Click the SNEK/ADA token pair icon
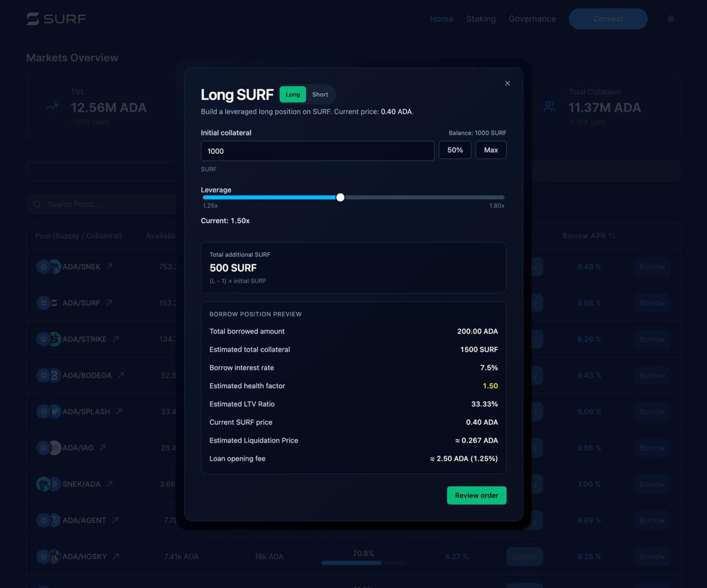Screen dimensions: 707x588 48,484
